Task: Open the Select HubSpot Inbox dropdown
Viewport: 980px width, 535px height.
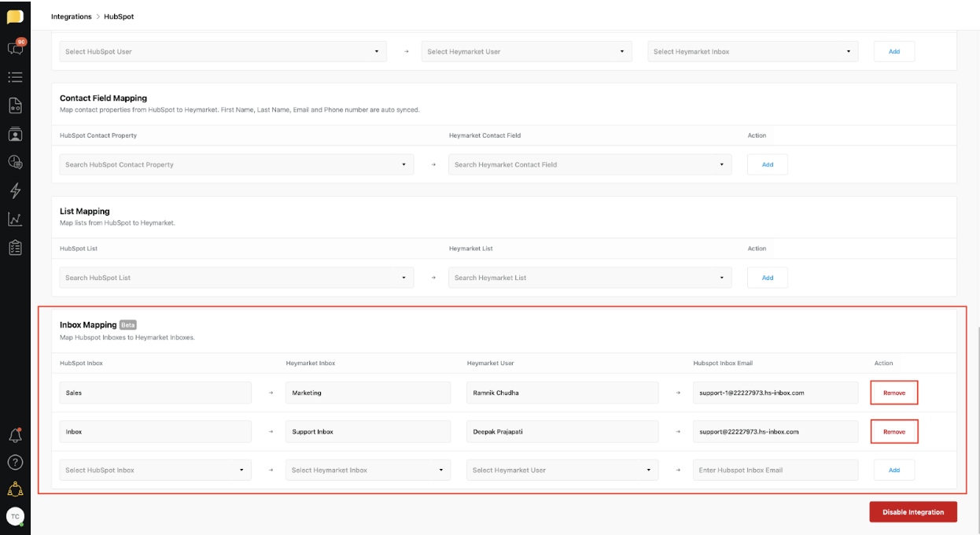Action: 156,470
